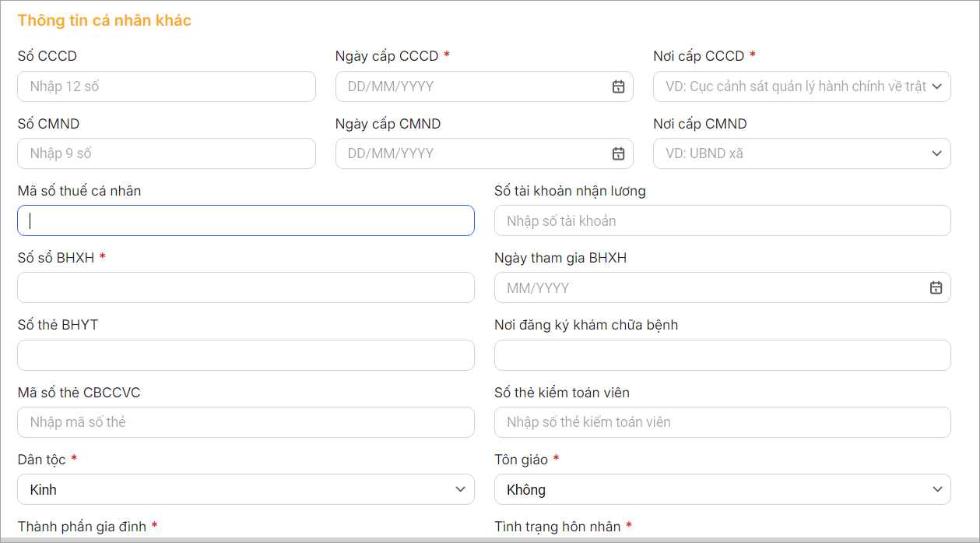Click the Nơi đăng ký khám chữa bệnh field

tap(722, 355)
